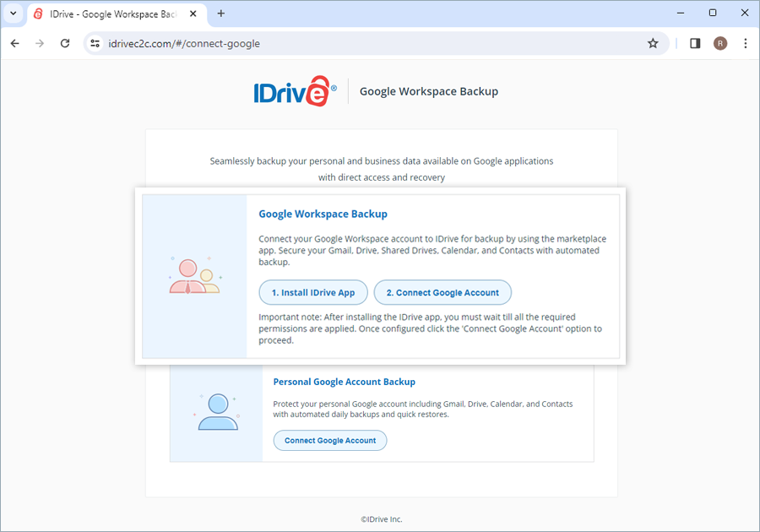Open the profile avatar labeled R
Screen dimensions: 760x532
(720, 44)
